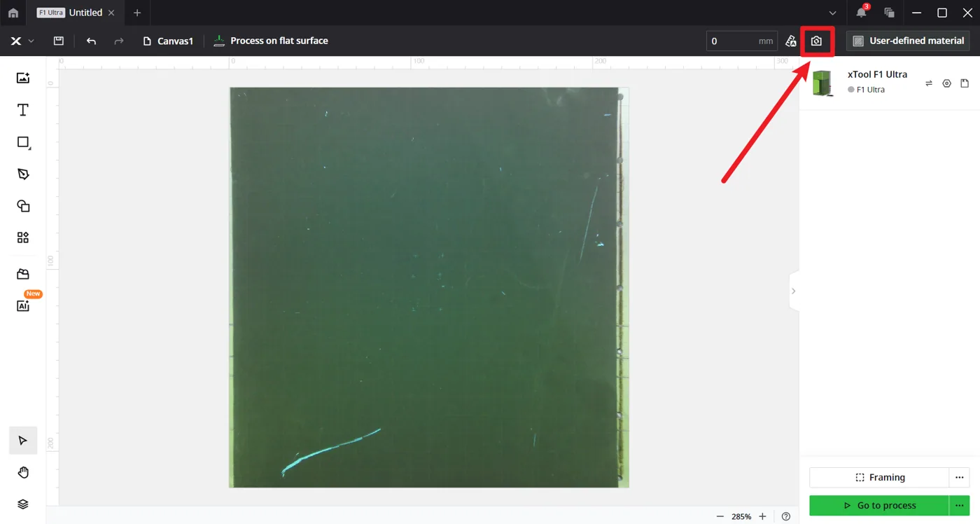Click the zoom in plus button
The height and width of the screenshot is (524, 980).
762,516
